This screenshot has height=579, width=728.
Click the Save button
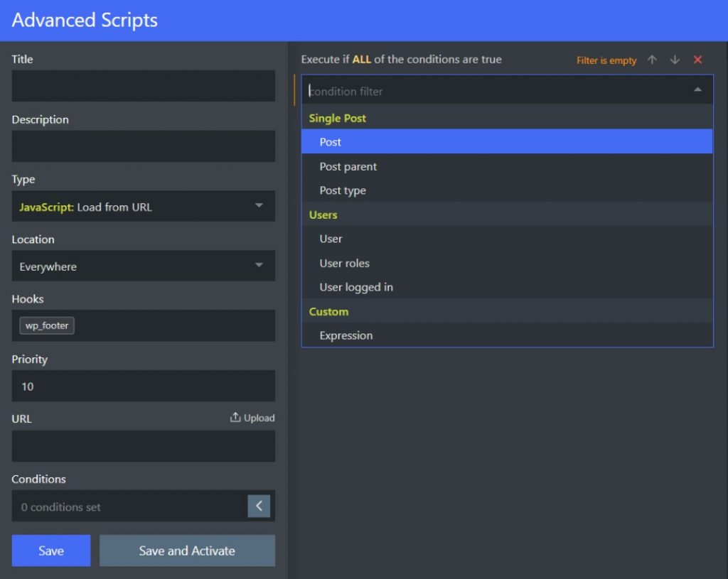pos(50,550)
